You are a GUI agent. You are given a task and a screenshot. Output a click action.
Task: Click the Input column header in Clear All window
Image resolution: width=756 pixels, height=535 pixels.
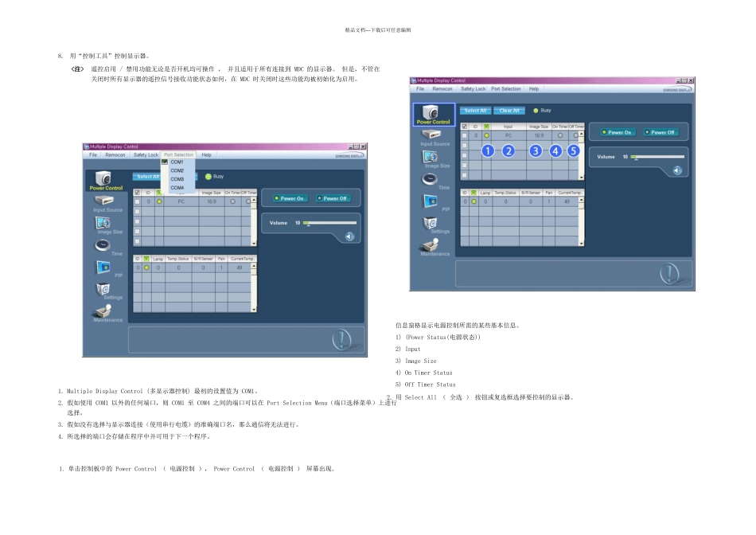point(509,127)
